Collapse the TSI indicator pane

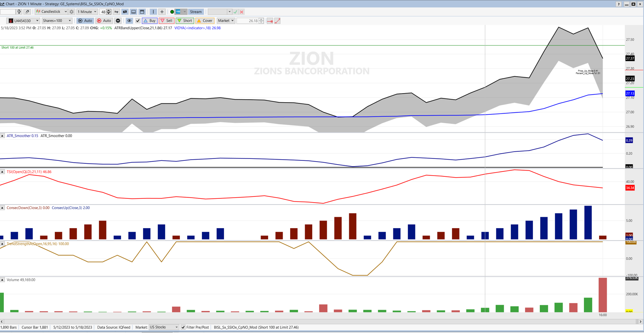(2, 172)
